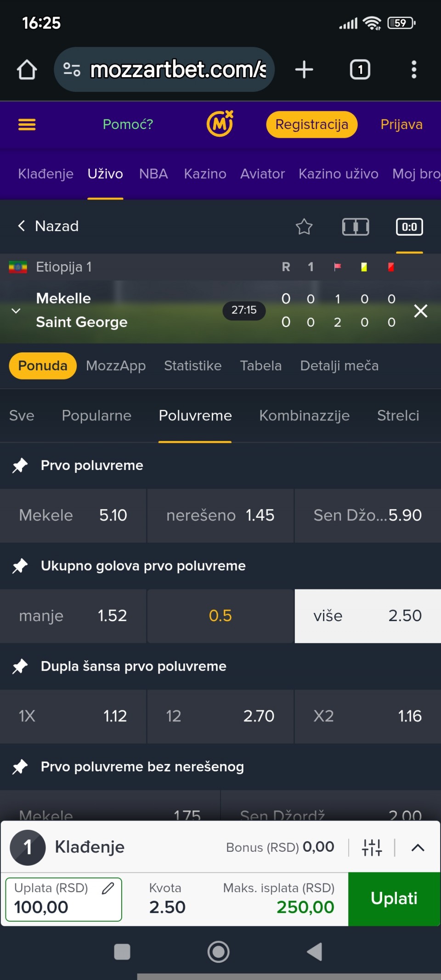Open browser three-dot overflow menu
441x980 pixels.
coord(413,70)
